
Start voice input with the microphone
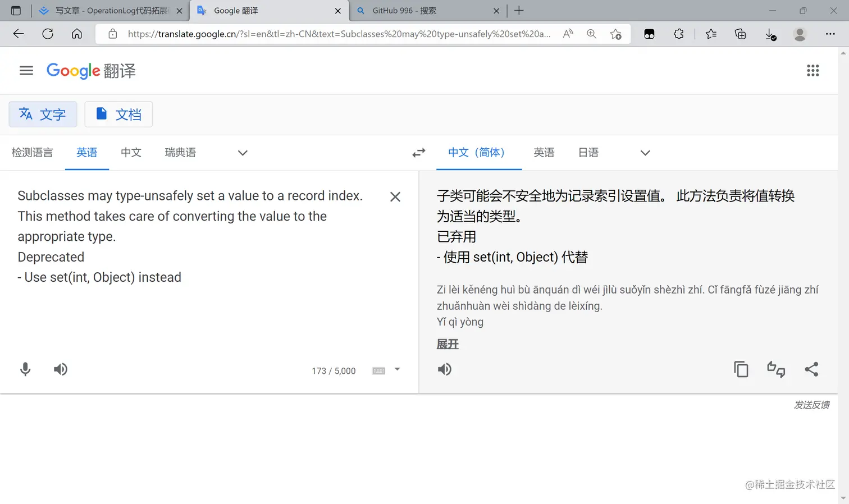tap(25, 369)
